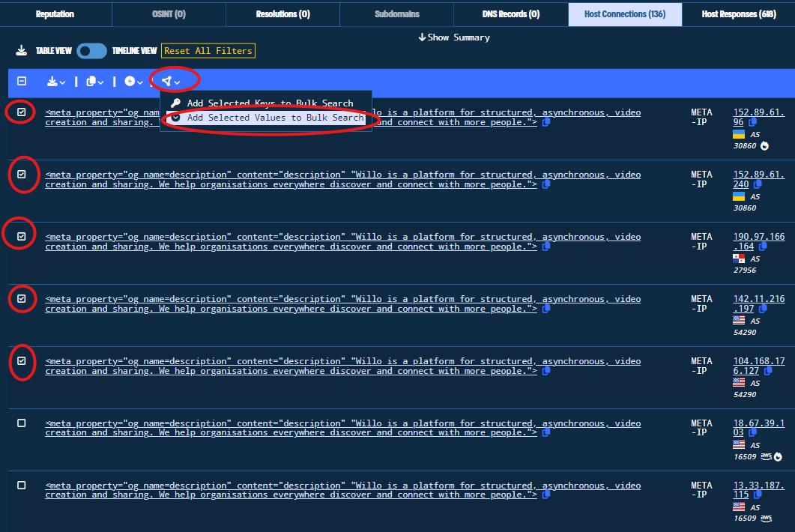Click the Reset All Filters button

(x=208, y=51)
